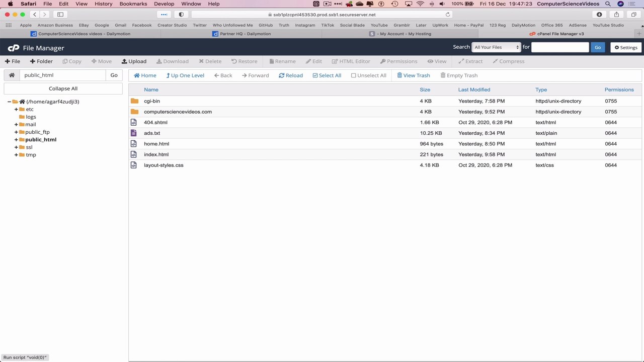The height and width of the screenshot is (362, 644).
Task: Open Safari downloads icon
Action: pyautogui.click(x=599, y=15)
